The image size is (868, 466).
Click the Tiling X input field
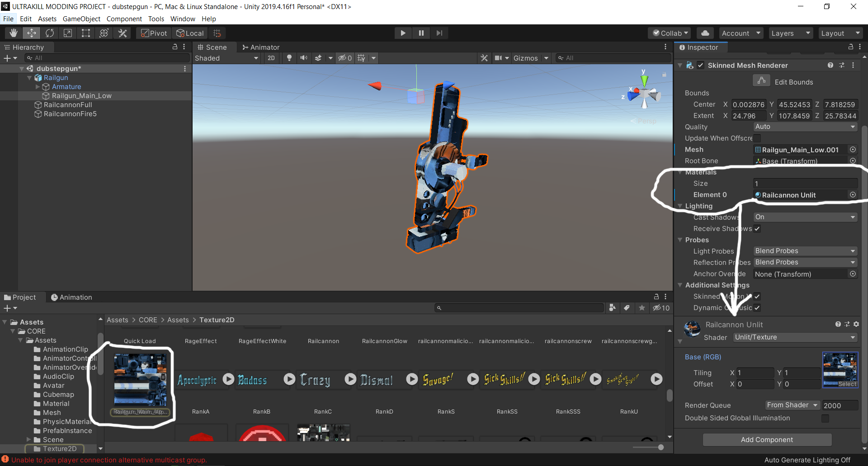(x=755, y=373)
